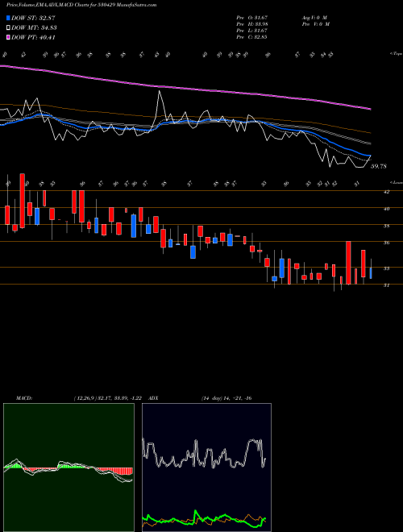Click the 'ADX' panel heading
Image resolution: width=403 pixels, height=532 pixels.
click(x=153, y=398)
